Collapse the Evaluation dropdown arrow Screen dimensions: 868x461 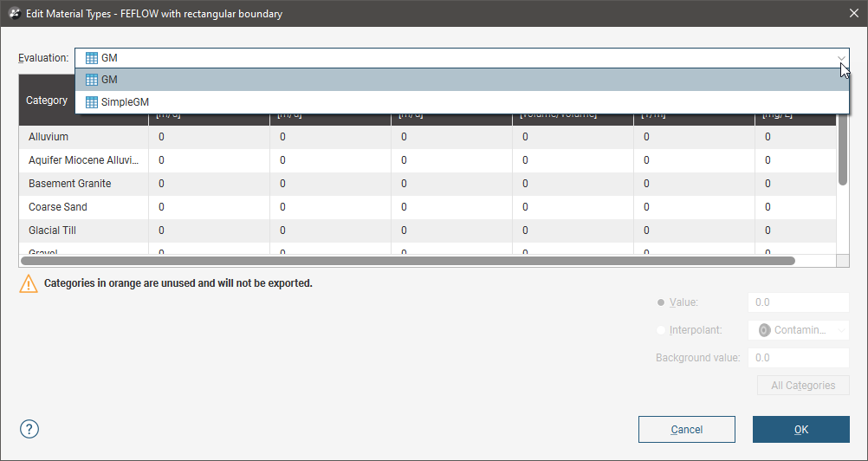click(x=840, y=58)
